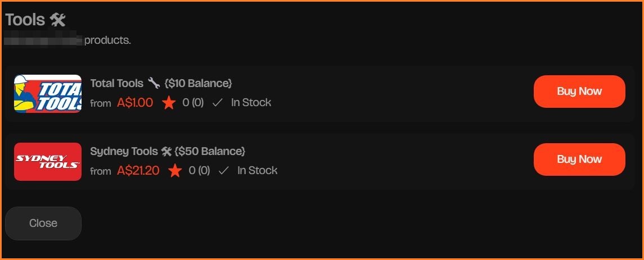Image resolution: width=644 pixels, height=260 pixels.
Task: Click the star rating icon for Total Tools
Action: point(169,103)
